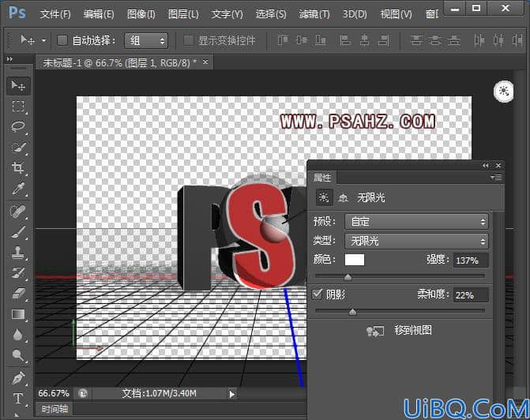Distribute left edges in options bar
The image size is (530, 420).
tap(479, 40)
